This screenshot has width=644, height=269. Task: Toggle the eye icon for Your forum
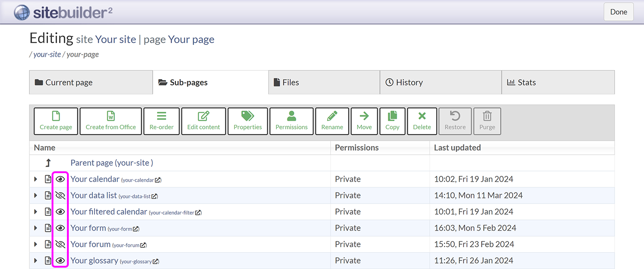60,244
